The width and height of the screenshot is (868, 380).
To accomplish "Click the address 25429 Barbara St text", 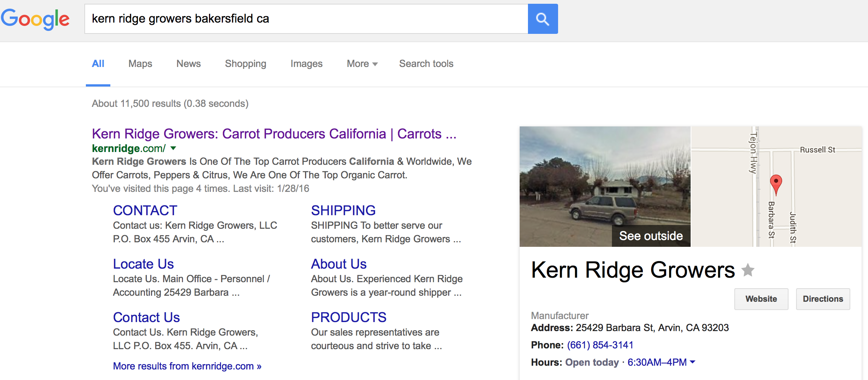I will pos(652,328).
